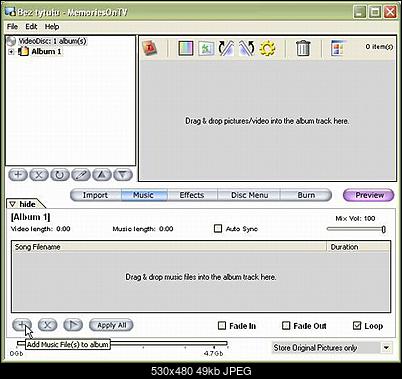402x379 pixels.
Task: Adjust the Mix Vol slider handle
Action: tap(384, 229)
